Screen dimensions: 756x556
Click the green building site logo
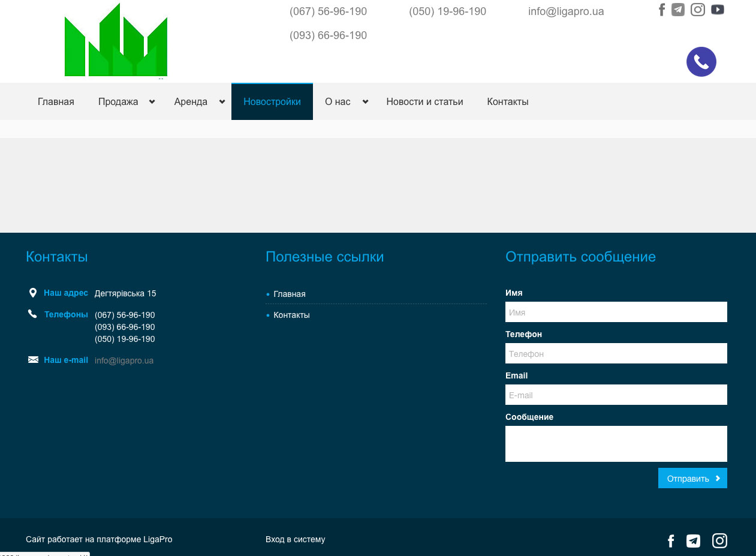(x=116, y=41)
